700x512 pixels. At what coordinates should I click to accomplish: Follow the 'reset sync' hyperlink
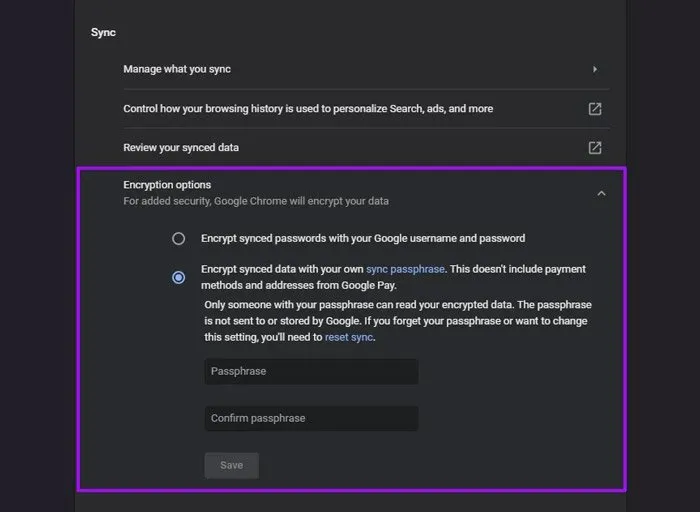coord(347,338)
